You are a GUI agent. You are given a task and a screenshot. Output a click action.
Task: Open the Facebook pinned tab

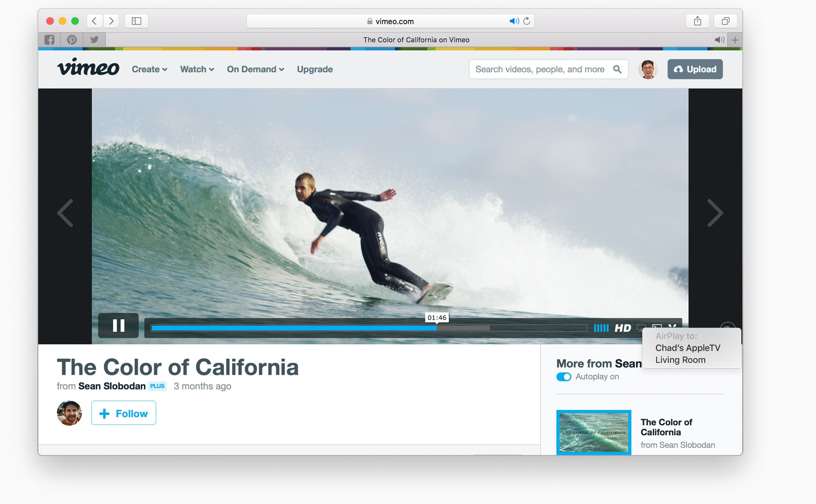(x=49, y=40)
